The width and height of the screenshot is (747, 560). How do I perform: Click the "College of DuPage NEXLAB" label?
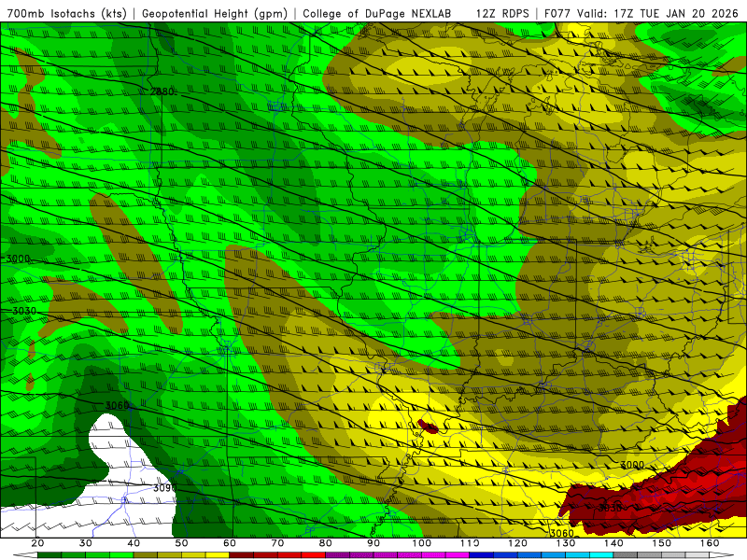coord(377,13)
